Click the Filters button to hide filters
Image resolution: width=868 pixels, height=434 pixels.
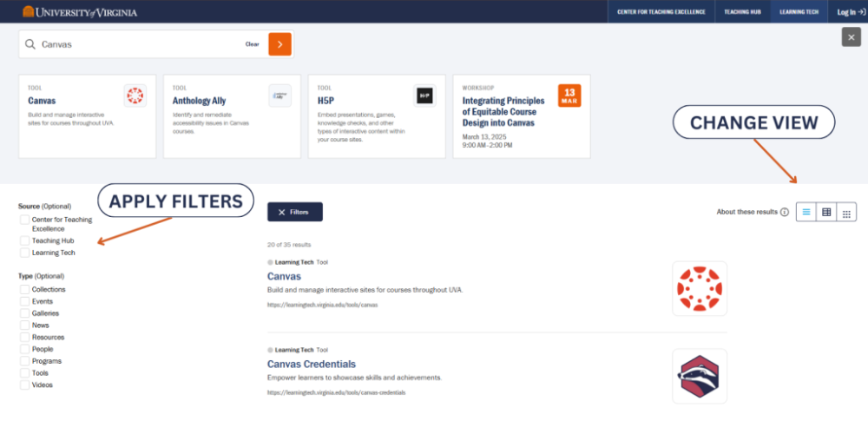pos(295,212)
